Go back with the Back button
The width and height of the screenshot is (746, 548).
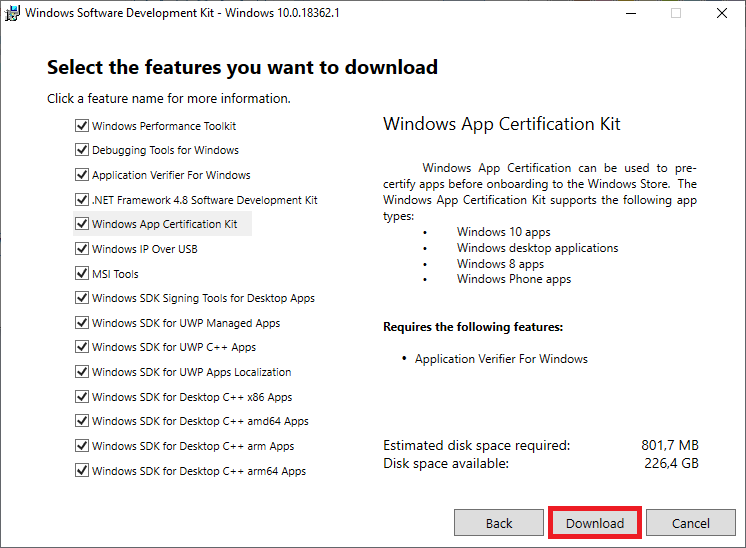[x=499, y=523]
